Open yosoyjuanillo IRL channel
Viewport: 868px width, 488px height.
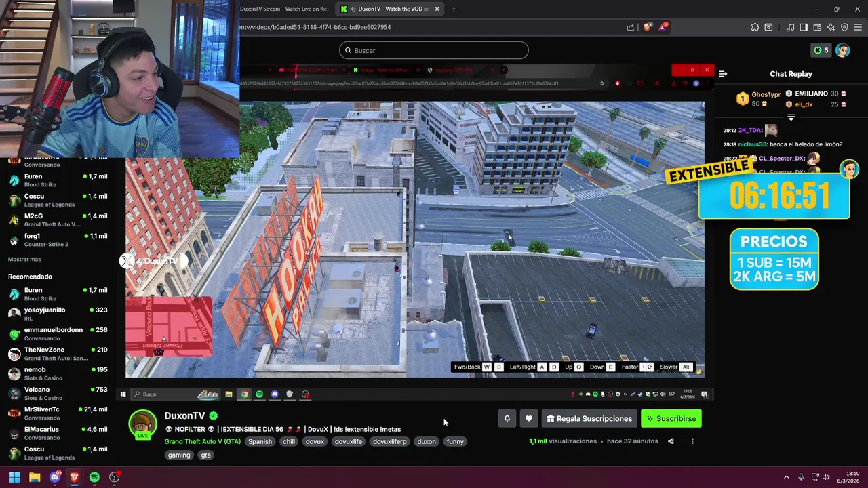click(58, 314)
